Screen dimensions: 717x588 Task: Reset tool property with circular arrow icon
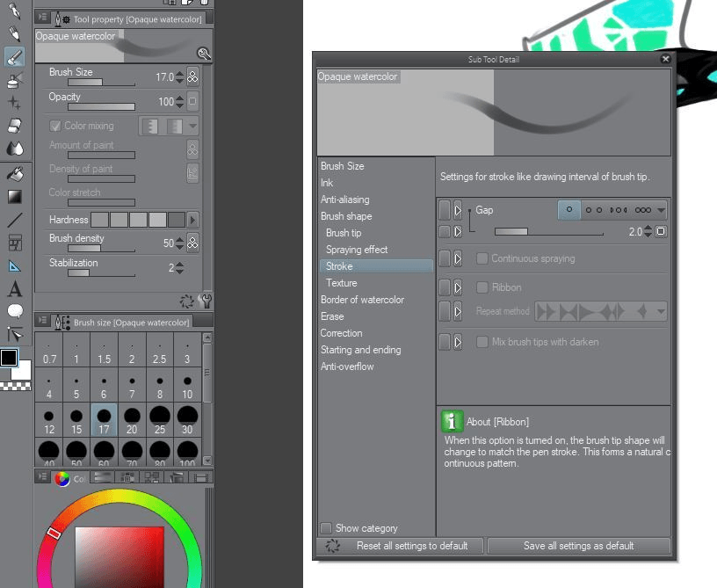[186, 301]
